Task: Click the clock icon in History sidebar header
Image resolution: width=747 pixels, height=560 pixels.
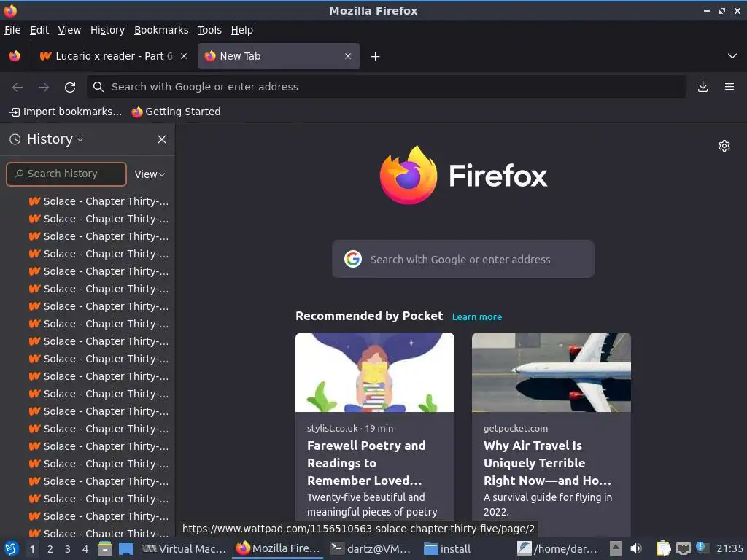Action: 15,139
